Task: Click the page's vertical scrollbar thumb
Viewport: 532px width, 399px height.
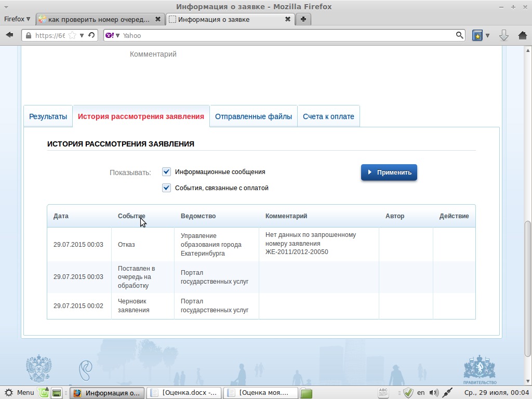Action: [528, 288]
